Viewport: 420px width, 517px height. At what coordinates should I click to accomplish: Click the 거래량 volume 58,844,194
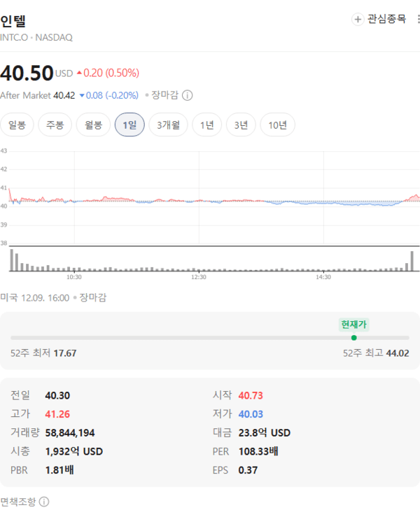pos(70,432)
